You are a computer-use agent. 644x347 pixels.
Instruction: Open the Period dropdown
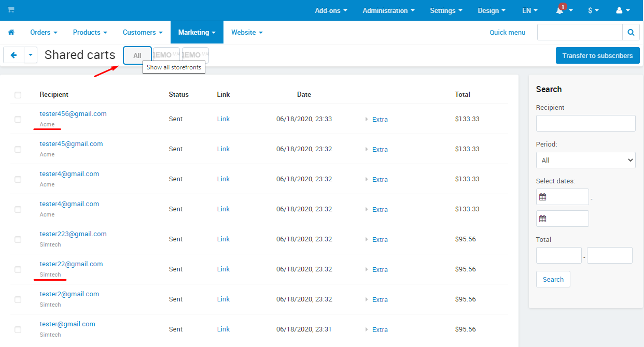pos(585,160)
